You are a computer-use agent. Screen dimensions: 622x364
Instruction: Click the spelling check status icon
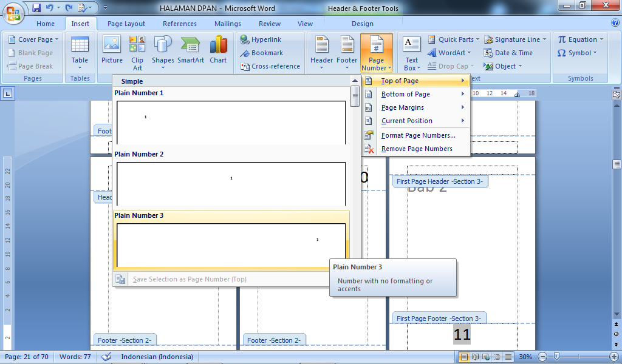[x=106, y=357]
